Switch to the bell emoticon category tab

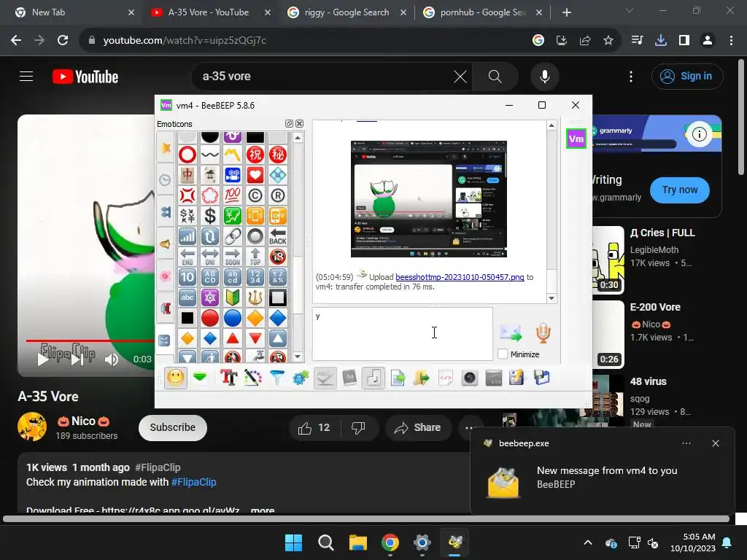click(x=166, y=244)
